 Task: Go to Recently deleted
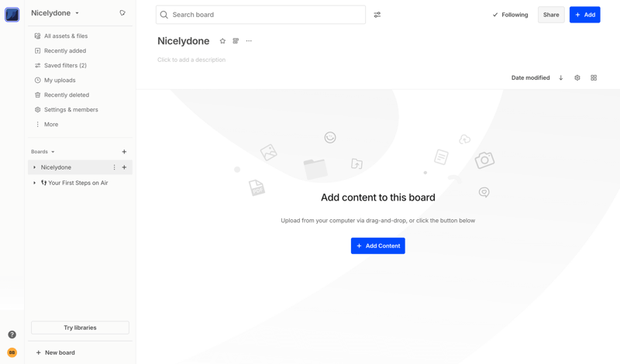66,95
